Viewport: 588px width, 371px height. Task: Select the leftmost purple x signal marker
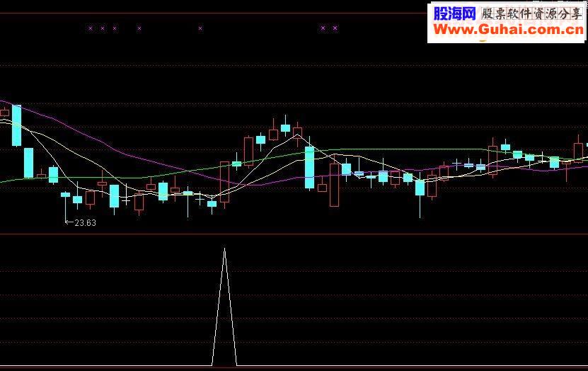(x=91, y=28)
